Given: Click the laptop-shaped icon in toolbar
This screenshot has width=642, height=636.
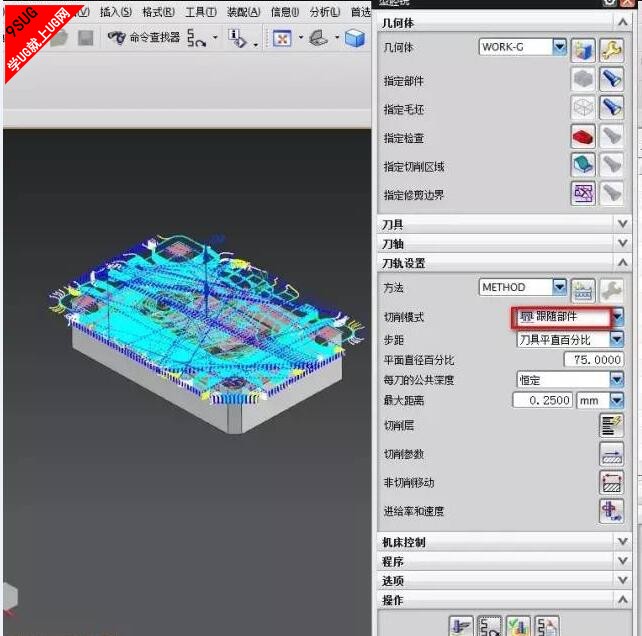Looking at the screenshot, I should (x=318, y=38).
